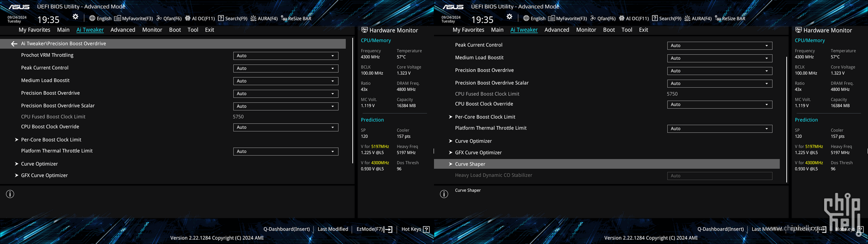
Task: Click the info icon in left BIOS screen
Action: pos(10,194)
